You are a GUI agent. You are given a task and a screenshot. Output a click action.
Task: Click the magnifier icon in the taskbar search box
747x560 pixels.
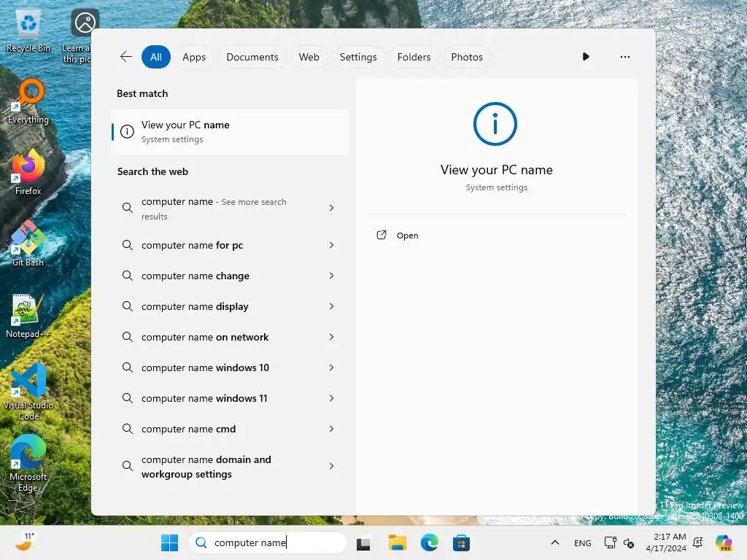coord(201,542)
